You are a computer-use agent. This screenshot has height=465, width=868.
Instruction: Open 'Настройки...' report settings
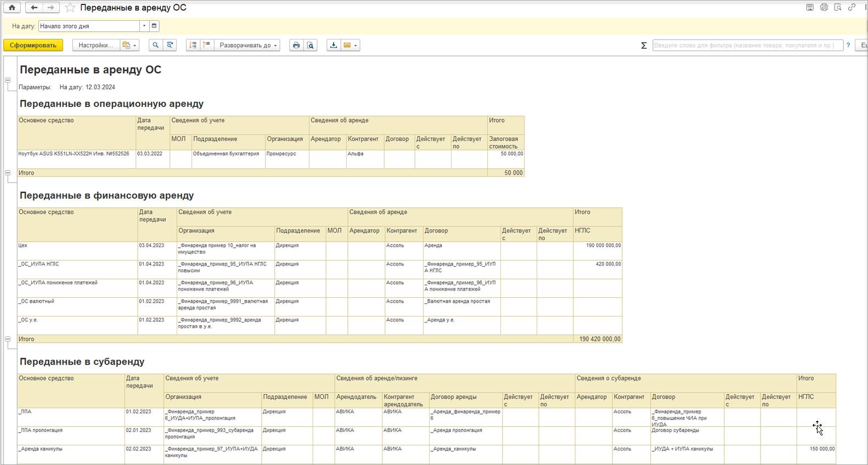[95, 46]
